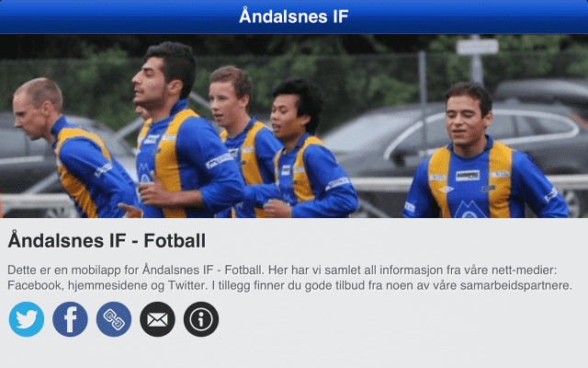Click the word samarbeidspartnere in description text
588x368 pixels.
pyautogui.click(x=516, y=285)
